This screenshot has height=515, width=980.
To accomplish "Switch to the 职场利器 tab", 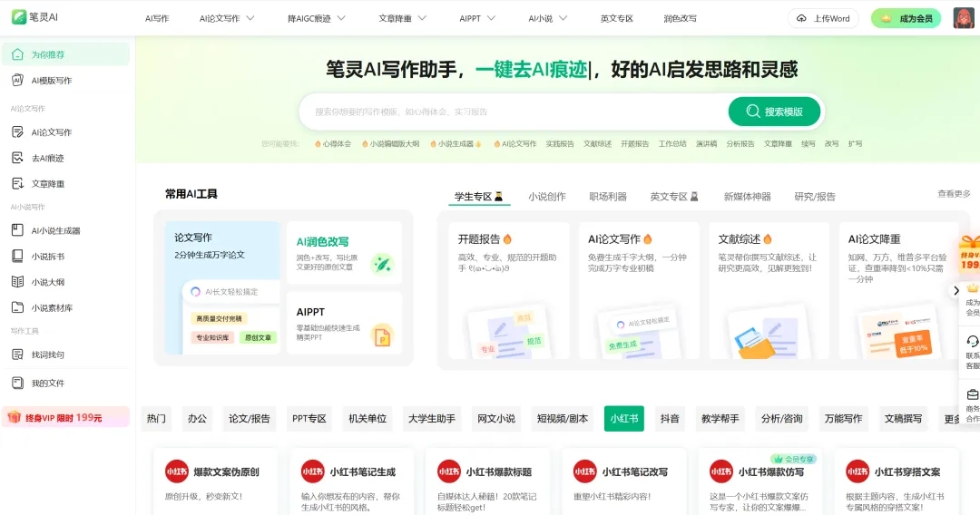I will pyautogui.click(x=607, y=196).
